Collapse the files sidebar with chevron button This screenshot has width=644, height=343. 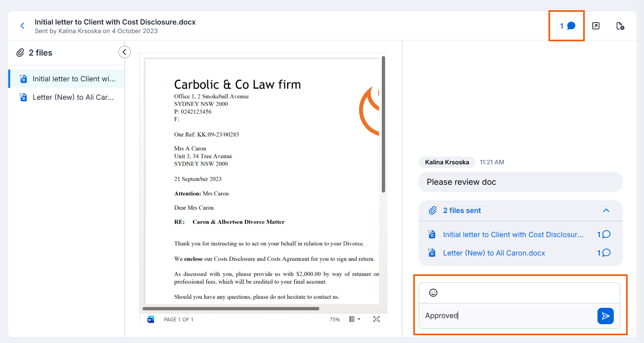coord(125,52)
